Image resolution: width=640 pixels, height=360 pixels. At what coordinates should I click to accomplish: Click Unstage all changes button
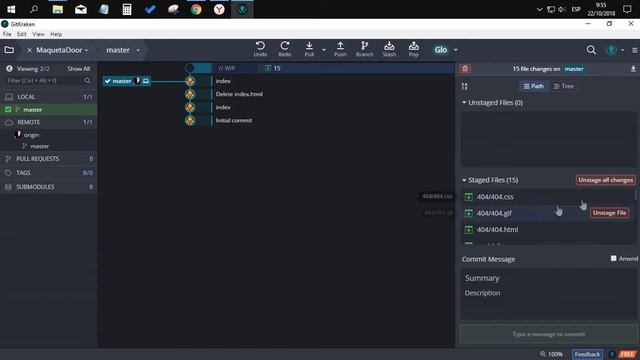pyautogui.click(x=605, y=180)
